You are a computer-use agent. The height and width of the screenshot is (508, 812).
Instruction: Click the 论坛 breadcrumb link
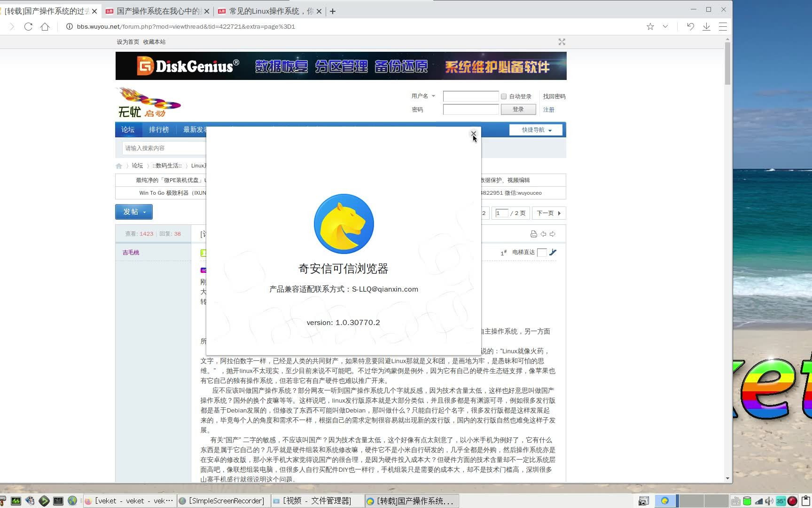coord(137,166)
